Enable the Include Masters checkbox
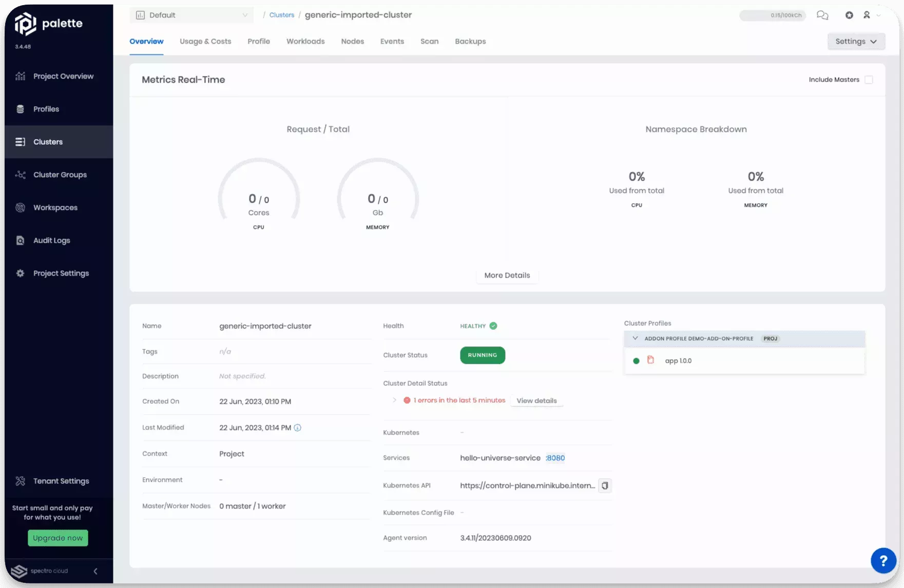The height and width of the screenshot is (588, 904). point(869,80)
